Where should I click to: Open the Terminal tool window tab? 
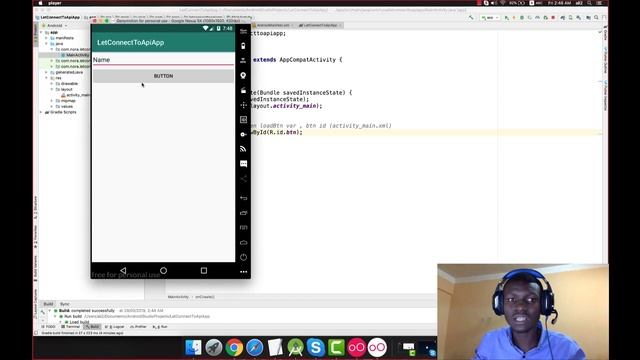pyautogui.click(x=70, y=327)
